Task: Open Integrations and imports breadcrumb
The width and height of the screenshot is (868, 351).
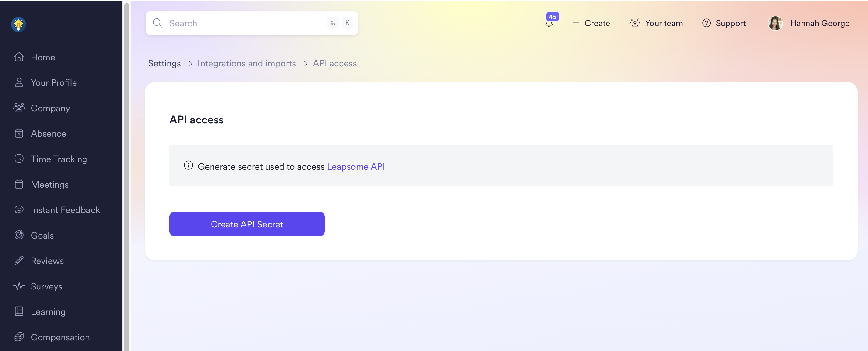Action: coord(246,63)
